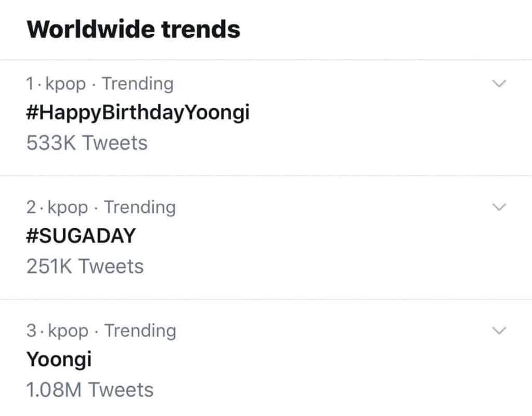Click the "2 · kpop · Trending" label

101,207
